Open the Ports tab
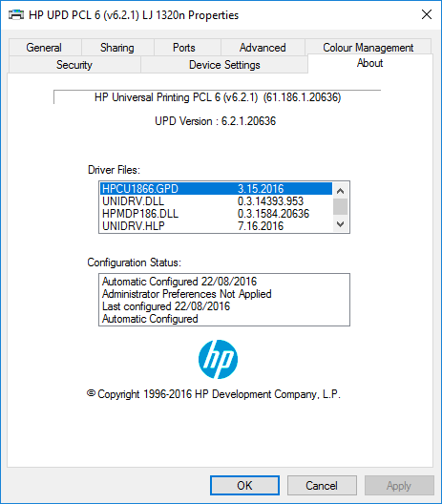Screen dimensions: 442x504 pyautogui.click(x=184, y=48)
